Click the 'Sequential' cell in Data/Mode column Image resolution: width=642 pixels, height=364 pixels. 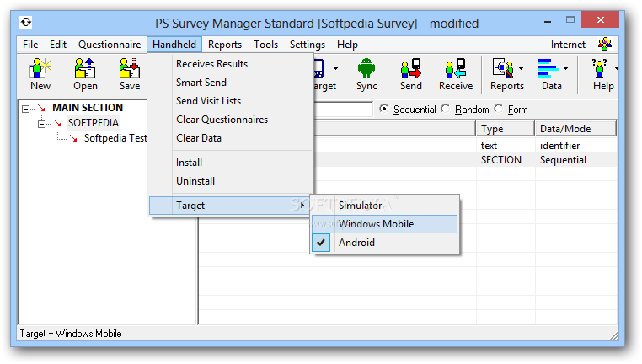563,160
